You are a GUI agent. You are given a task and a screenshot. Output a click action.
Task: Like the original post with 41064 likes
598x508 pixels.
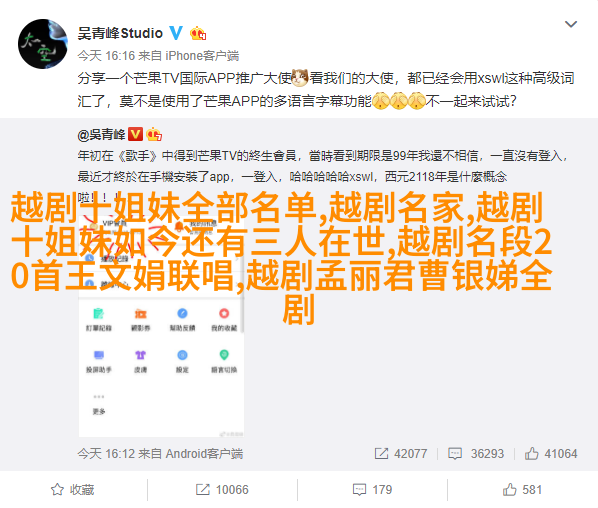[551, 453]
